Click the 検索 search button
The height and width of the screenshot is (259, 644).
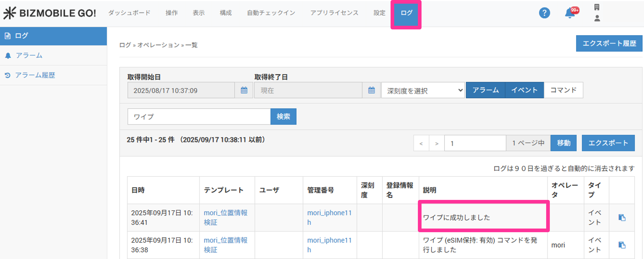[x=283, y=116]
